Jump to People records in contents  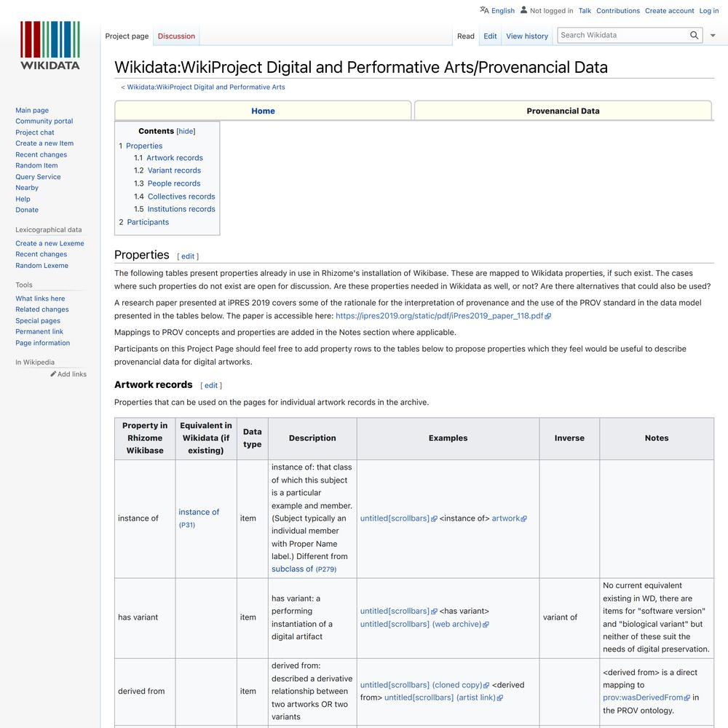(174, 183)
